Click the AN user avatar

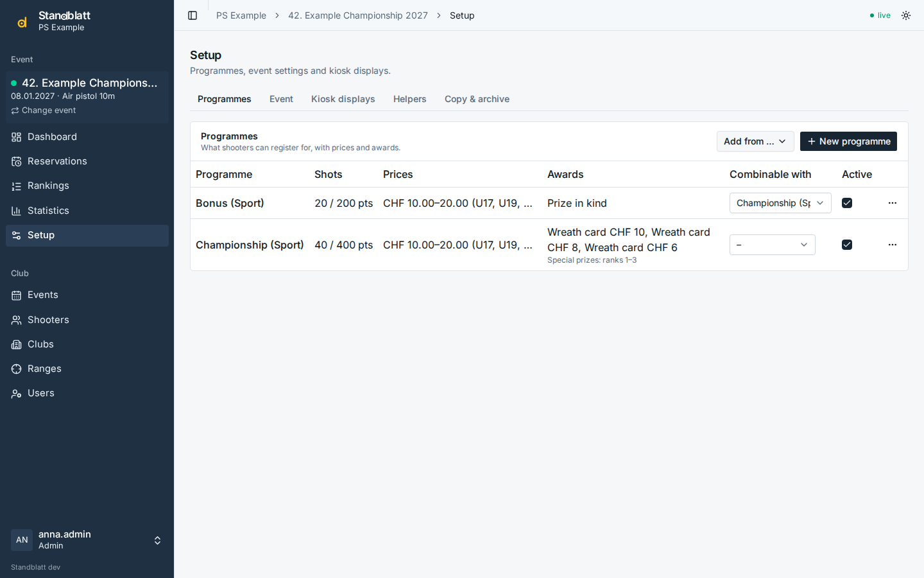[22, 540]
